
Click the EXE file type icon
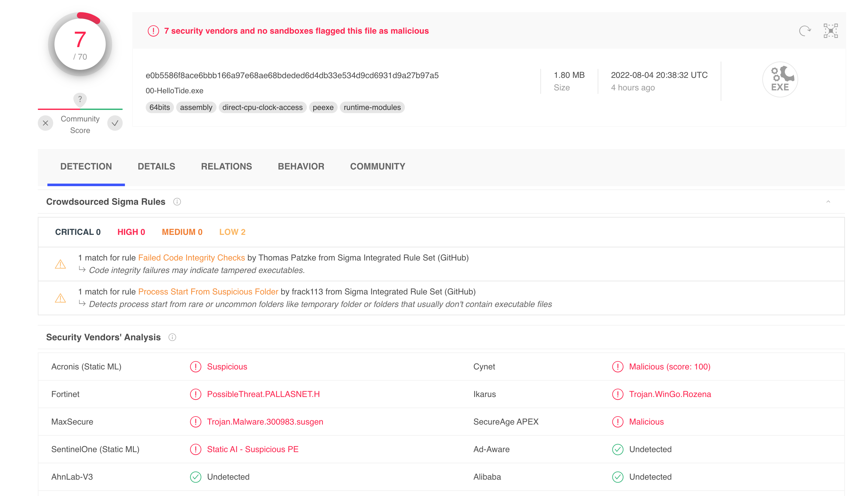(780, 79)
